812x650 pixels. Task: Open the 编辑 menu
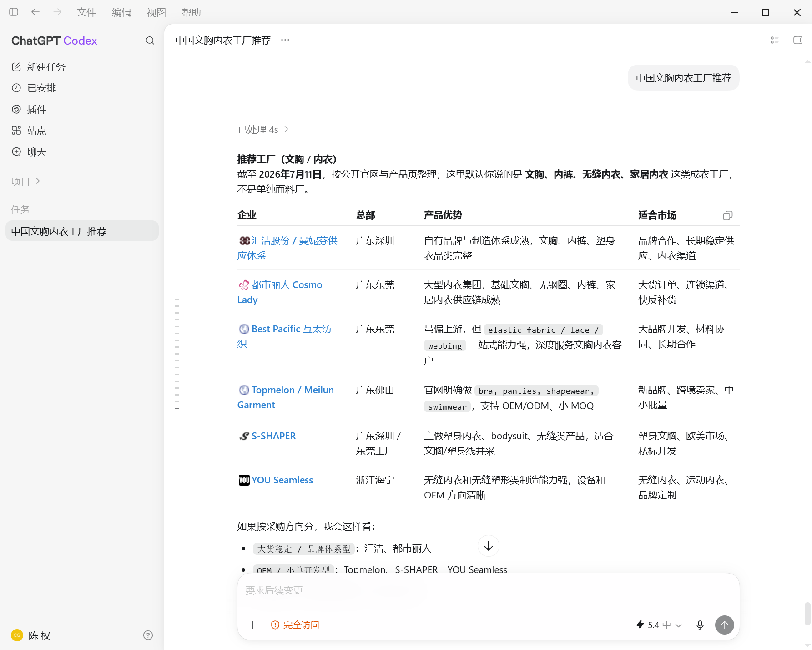121,12
